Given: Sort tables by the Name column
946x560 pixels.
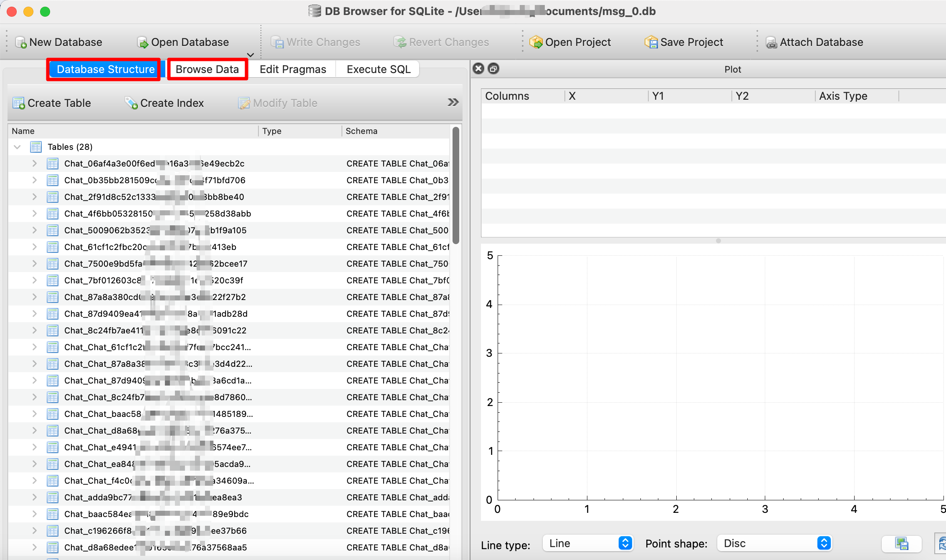Looking at the screenshot, I should [23, 131].
